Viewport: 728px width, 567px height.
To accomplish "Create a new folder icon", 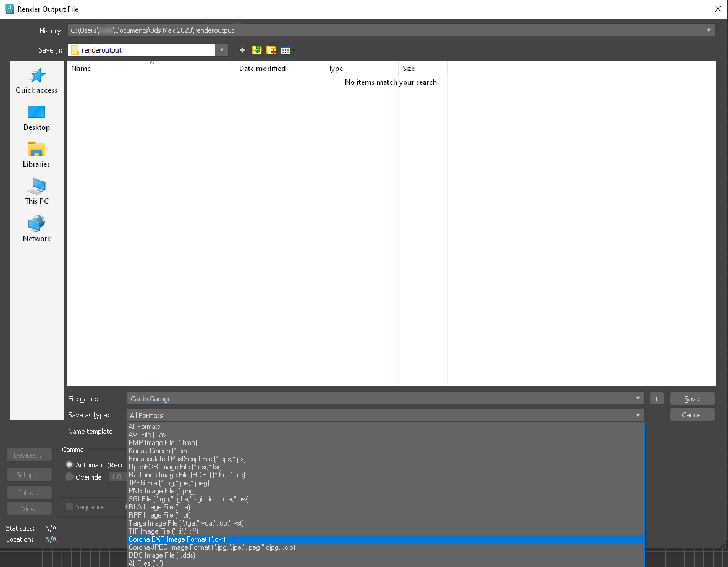I will point(271,50).
